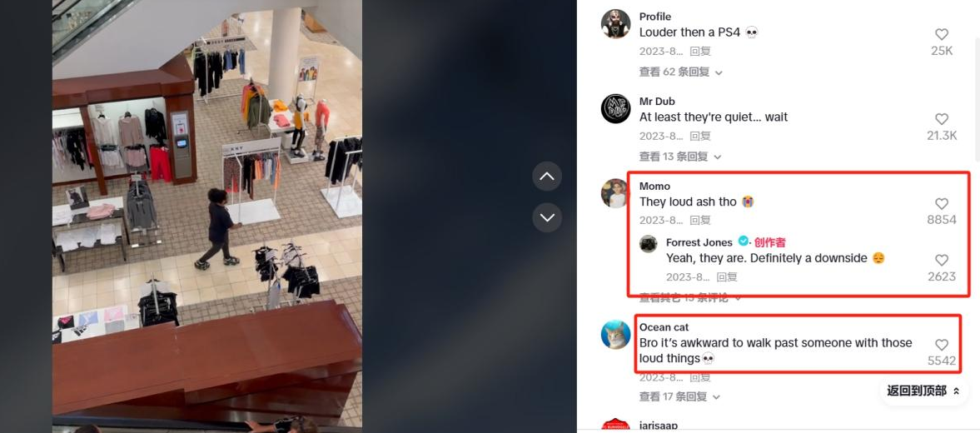Screen dimensions: 980x433
Task: Open Momo's avatar picture
Action: [x=615, y=193]
